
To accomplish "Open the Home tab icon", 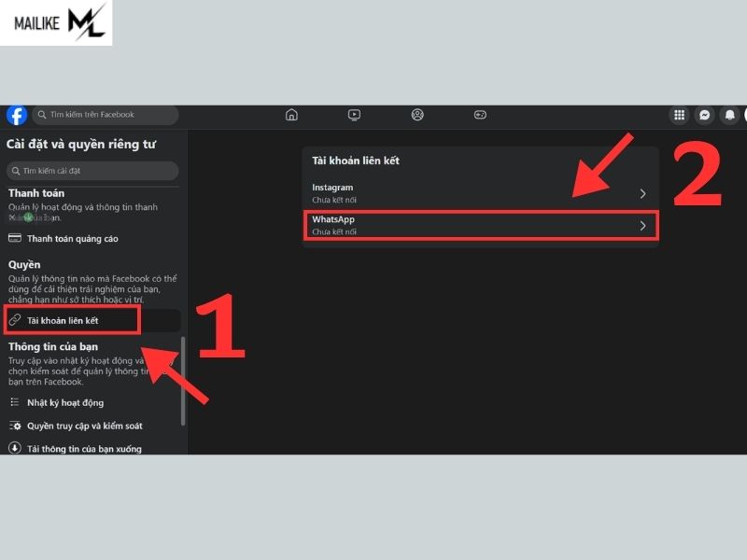I will click(291, 115).
